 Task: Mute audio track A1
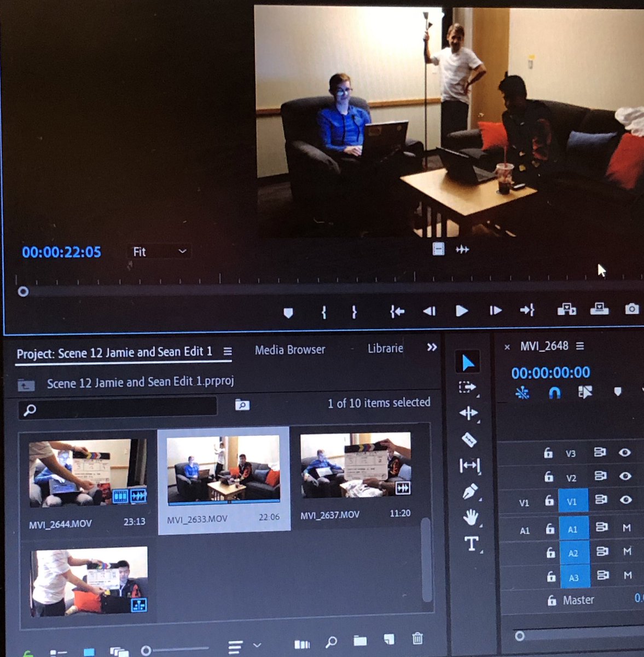[626, 528]
